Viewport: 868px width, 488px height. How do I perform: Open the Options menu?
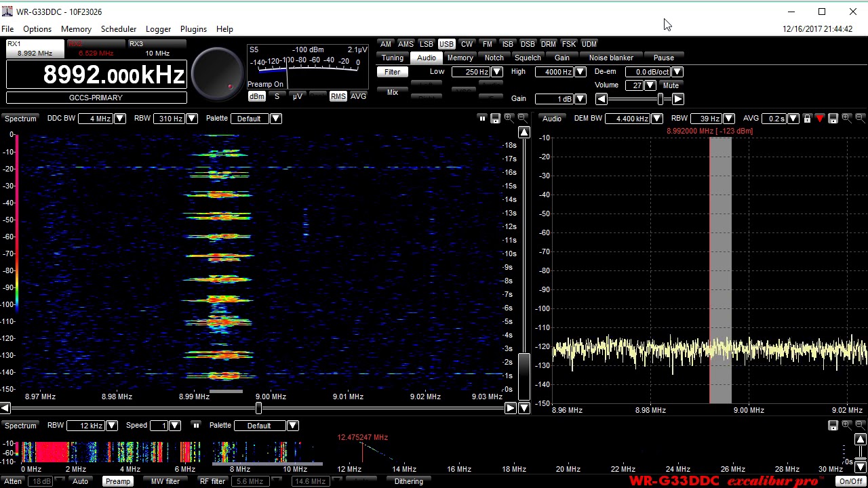point(37,29)
